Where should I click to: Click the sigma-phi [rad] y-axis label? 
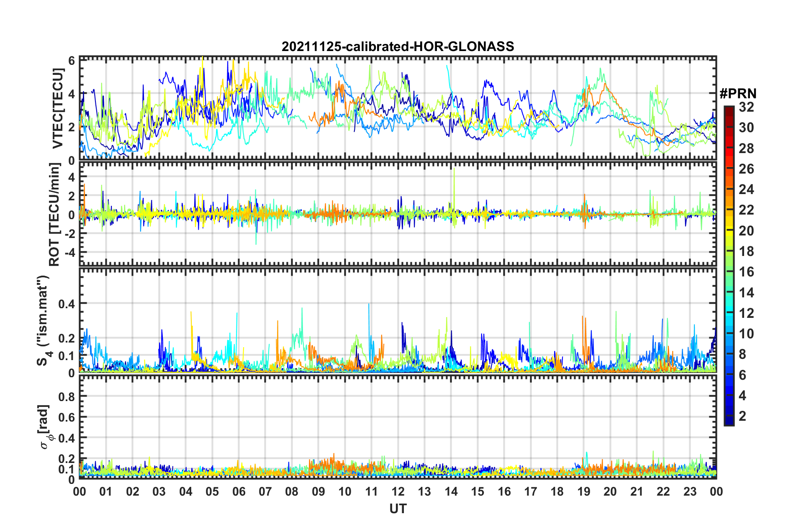44,427
